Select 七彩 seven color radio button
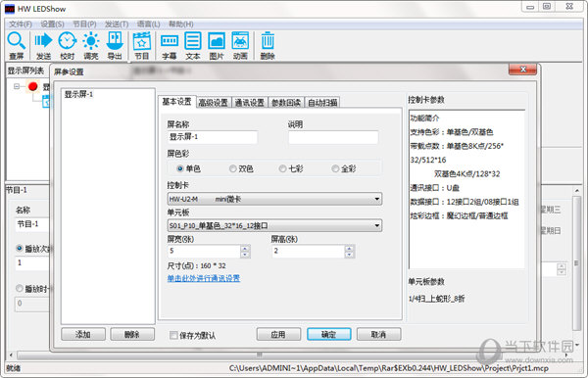 283,168
